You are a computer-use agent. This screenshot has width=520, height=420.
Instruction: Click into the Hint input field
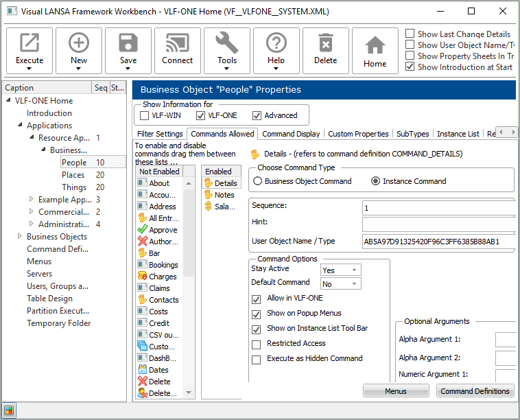coord(438,224)
